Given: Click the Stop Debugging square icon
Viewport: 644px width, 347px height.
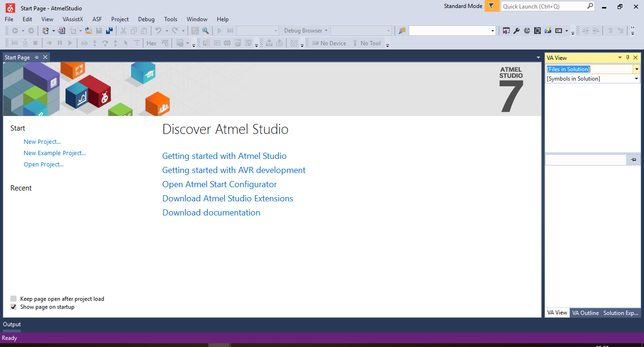Looking at the screenshot, I should click(35, 43).
